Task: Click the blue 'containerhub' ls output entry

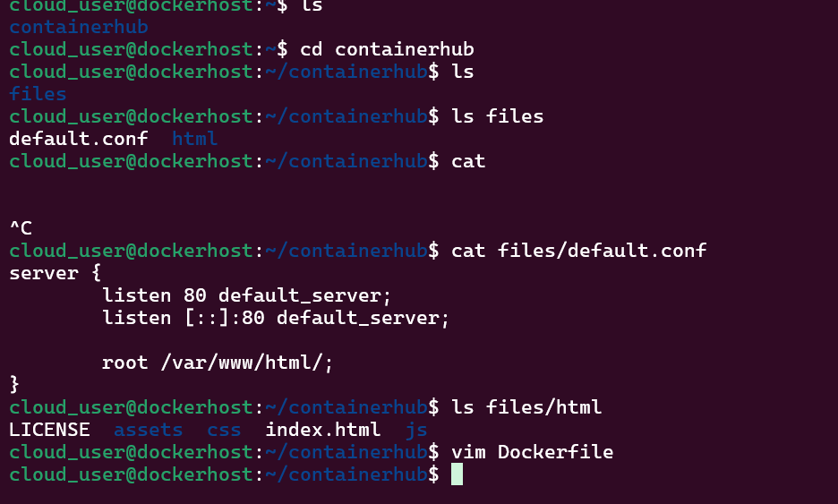Action: tap(79, 27)
